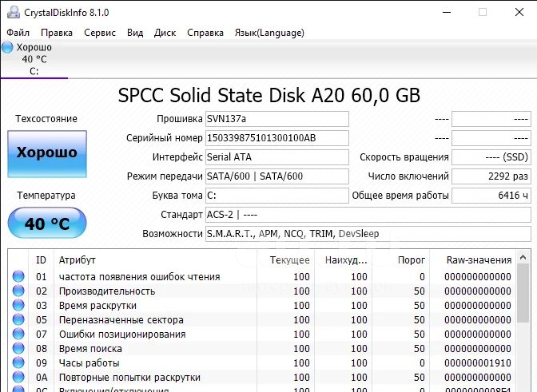Viewport: 537px width, 392px height.
Task: Click the 40 °C temperature button
Action: pyautogui.click(x=47, y=223)
